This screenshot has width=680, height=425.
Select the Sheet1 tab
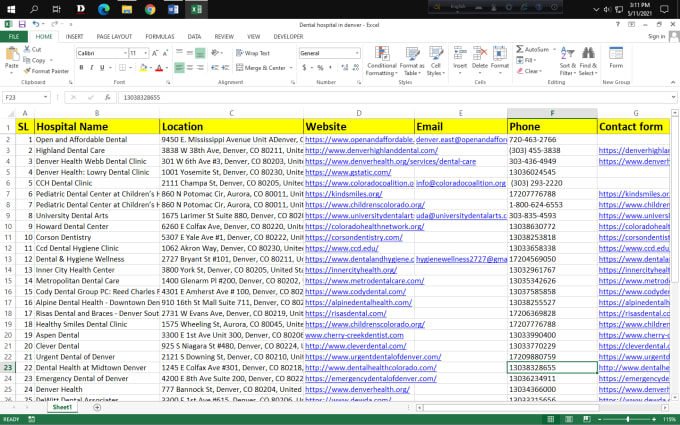pyautogui.click(x=62, y=407)
